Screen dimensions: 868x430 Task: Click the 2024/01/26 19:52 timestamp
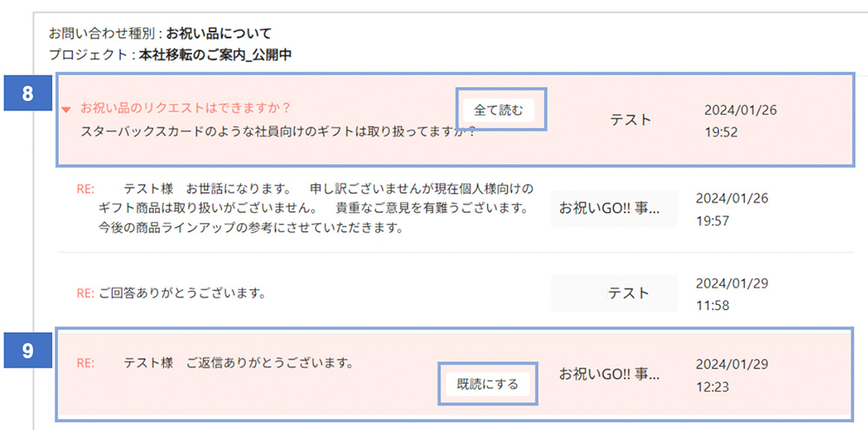click(733, 120)
